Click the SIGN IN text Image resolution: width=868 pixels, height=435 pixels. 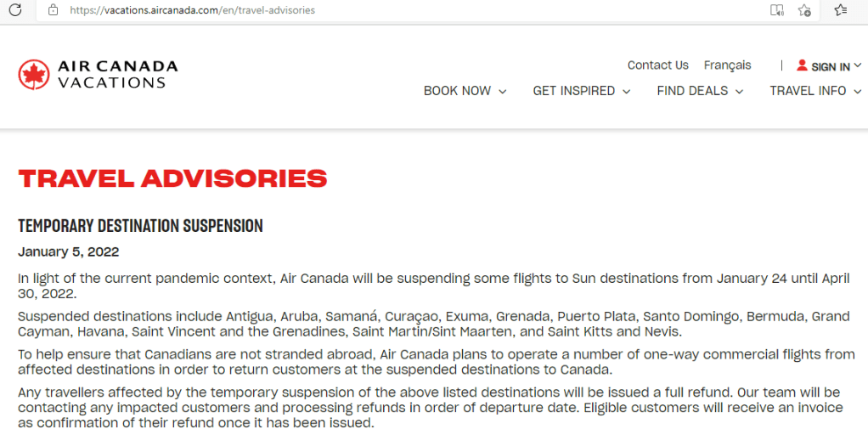(x=831, y=66)
